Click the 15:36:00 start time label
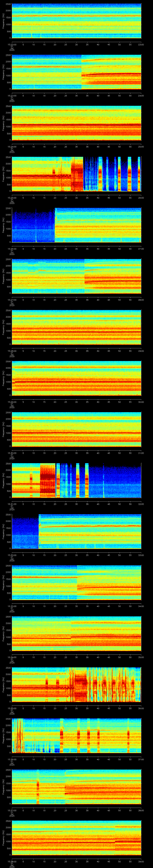 [12, 759]
